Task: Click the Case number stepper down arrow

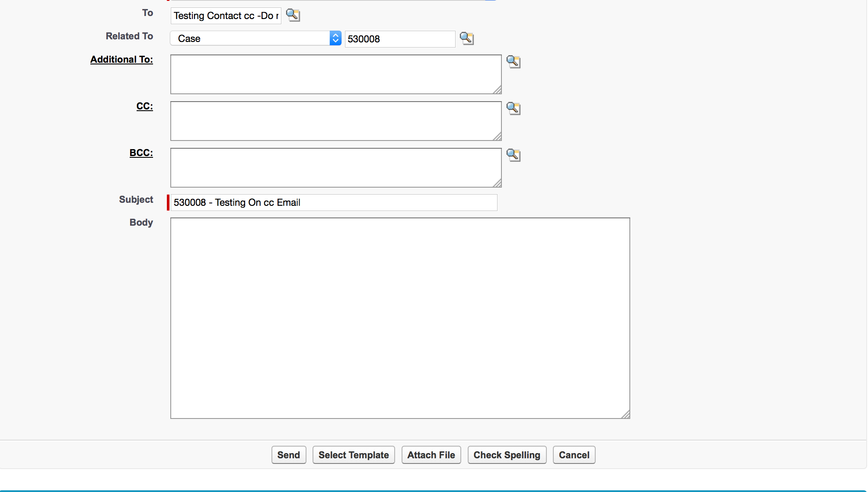Action: pos(335,41)
